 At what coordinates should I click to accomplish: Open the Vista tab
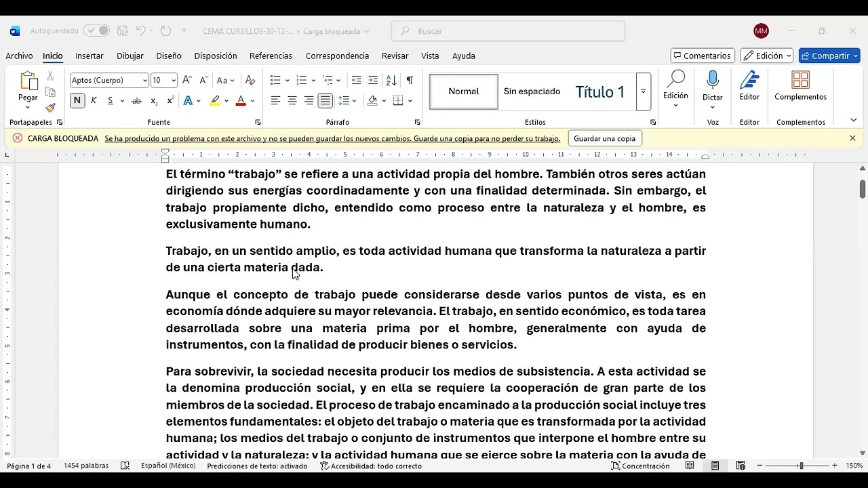pyautogui.click(x=430, y=56)
